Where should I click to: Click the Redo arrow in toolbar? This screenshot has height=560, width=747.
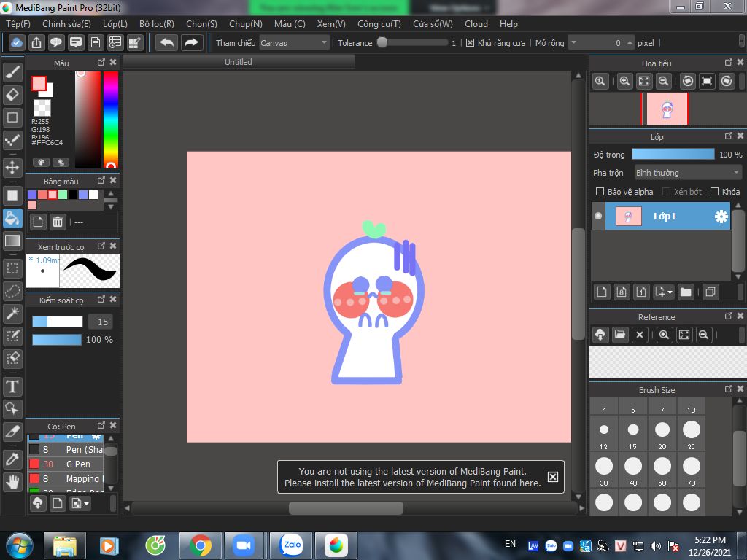tap(192, 43)
